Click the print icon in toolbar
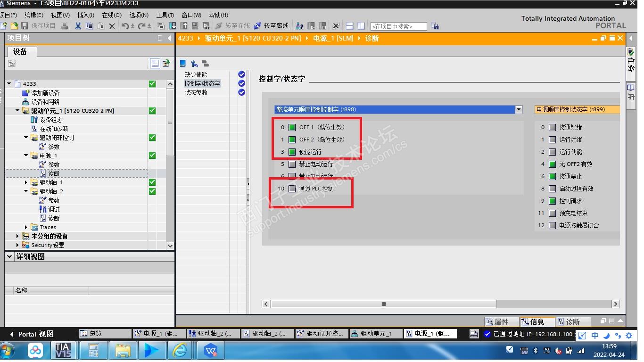Viewport: 644px width, 362px height. (65, 25)
